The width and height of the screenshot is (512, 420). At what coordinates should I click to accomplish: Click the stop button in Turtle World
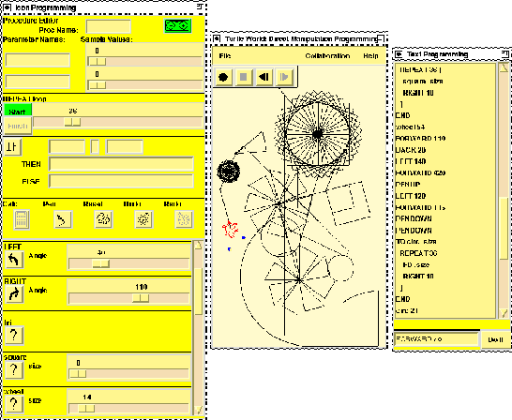click(x=244, y=77)
